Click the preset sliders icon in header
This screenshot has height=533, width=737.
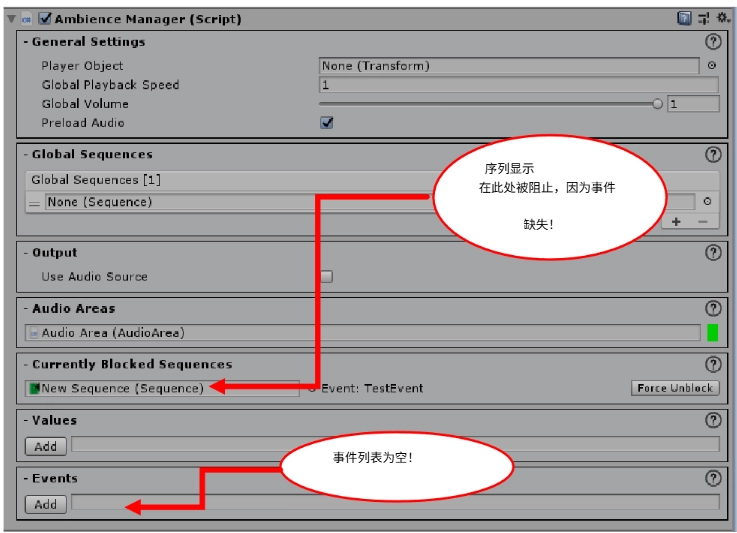(704, 18)
